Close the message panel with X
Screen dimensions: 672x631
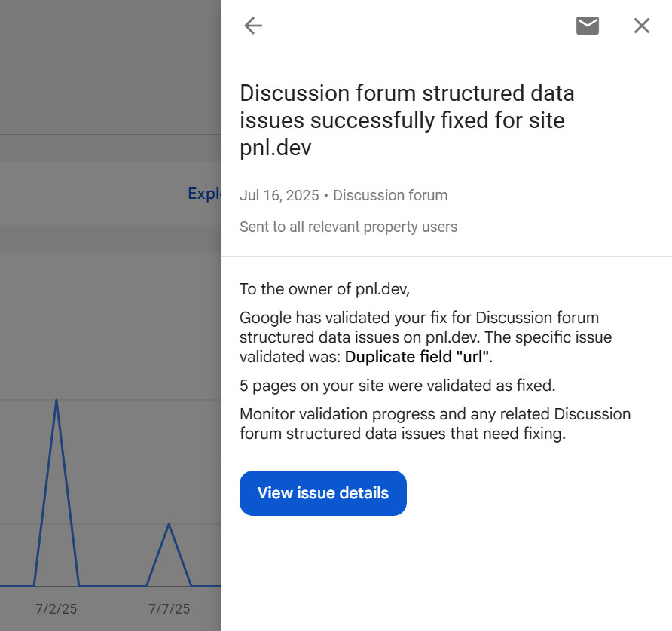coord(642,26)
